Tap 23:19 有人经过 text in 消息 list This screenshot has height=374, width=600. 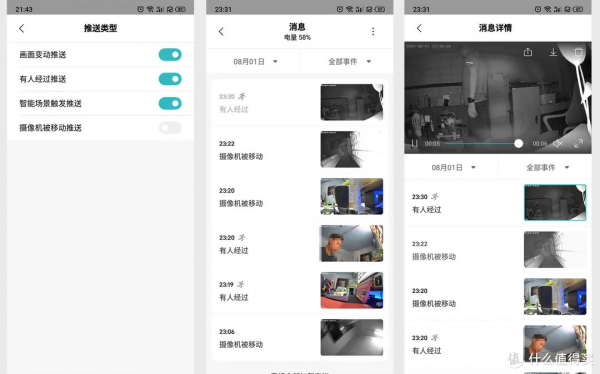pyautogui.click(x=233, y=291)
